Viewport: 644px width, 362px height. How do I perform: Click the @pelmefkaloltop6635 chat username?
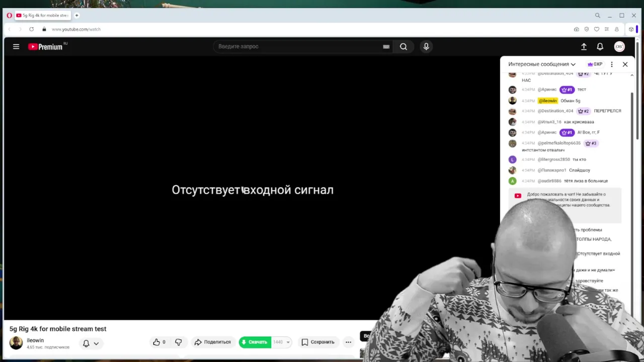559,143
